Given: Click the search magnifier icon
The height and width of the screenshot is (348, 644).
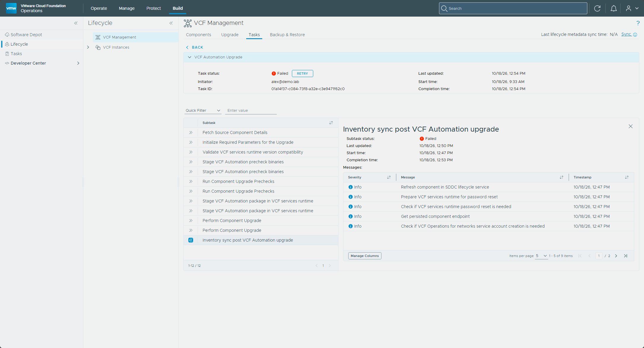Looking at the screenshot, I should tap(444, 8).
